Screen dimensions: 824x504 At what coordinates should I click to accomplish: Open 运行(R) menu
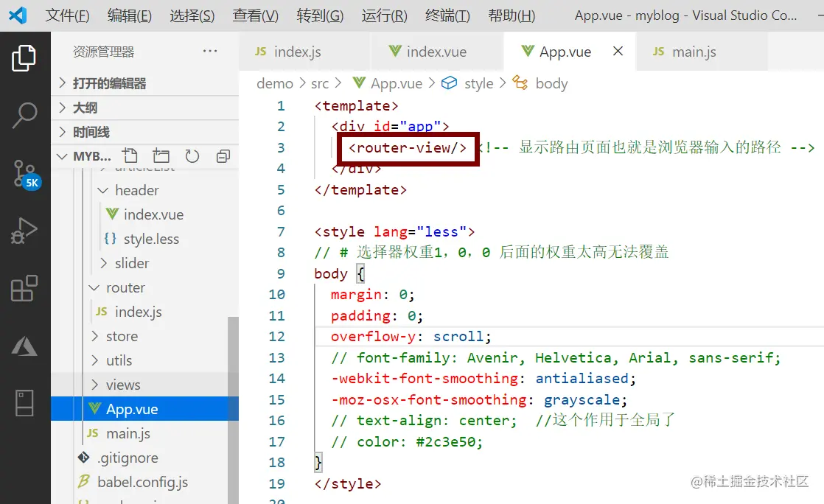pyautogui.click(x=384, y=15)
